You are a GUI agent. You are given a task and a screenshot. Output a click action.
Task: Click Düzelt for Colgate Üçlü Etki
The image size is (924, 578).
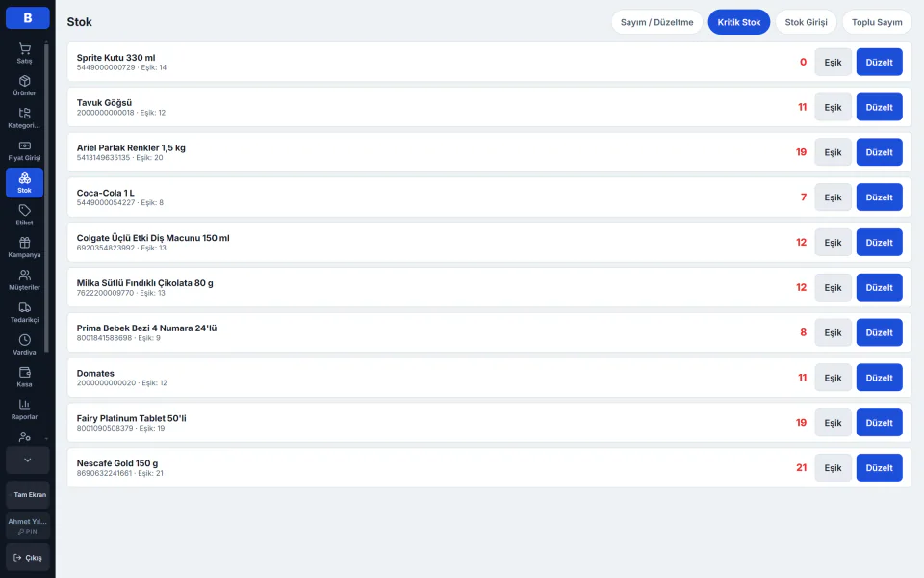pos(879,243)
